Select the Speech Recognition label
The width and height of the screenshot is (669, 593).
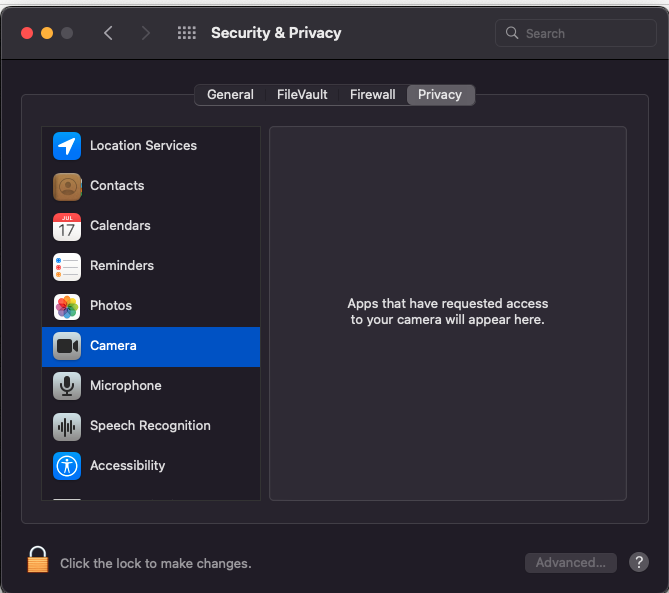[150, 426]
